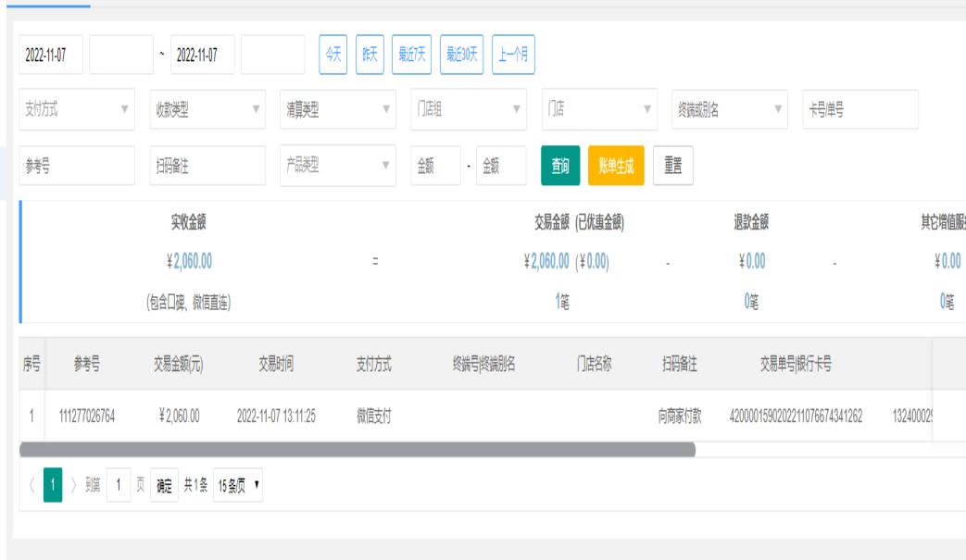Image resolution: width=966 pixels, height=560 pixels.
Task: Click the 参考号 search field
Action: point(77,166)
